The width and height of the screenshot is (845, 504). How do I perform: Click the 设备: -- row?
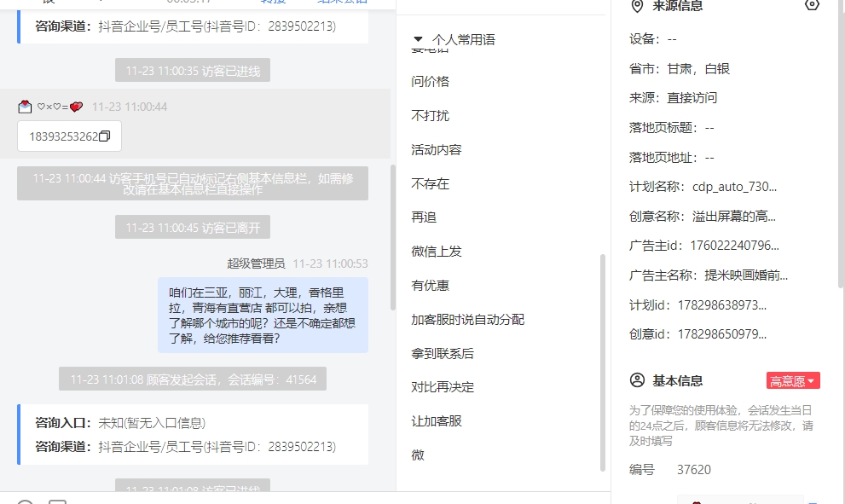652,39
